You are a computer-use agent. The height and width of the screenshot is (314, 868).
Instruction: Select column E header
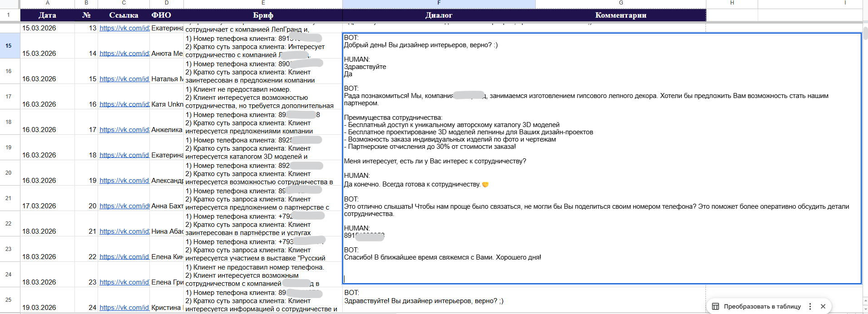click(263, 3)
